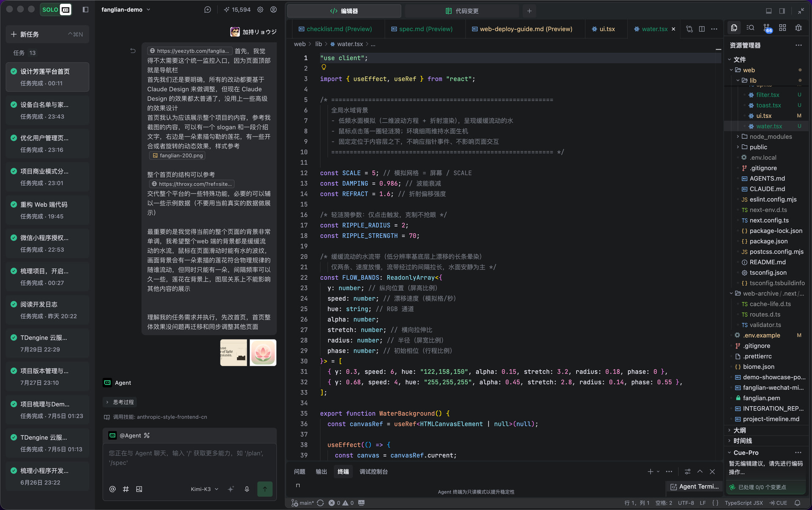Focus the Agent chat input field
812x510 pixels.
point(189,461)
